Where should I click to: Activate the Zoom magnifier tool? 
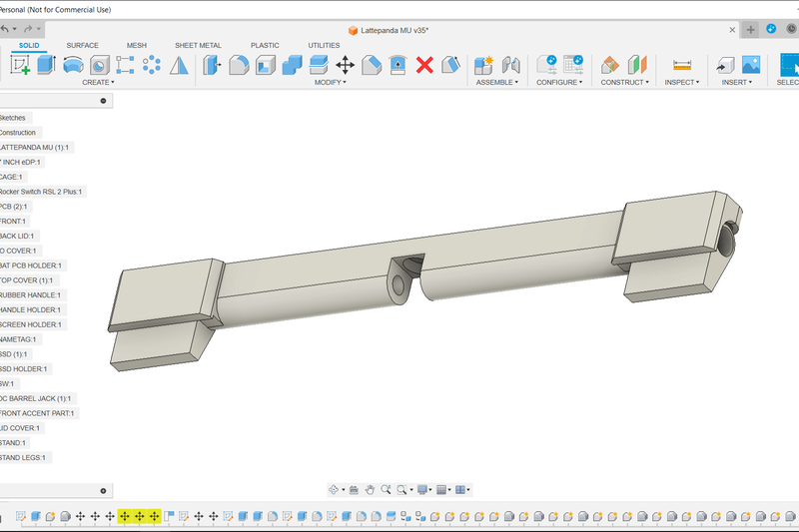[x=386, y=490]
